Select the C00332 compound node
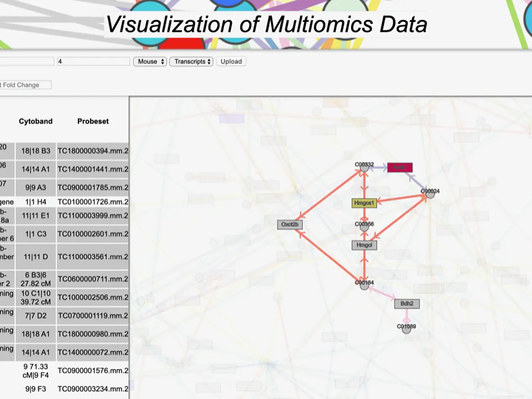532x399 pixels. [364, 167]
